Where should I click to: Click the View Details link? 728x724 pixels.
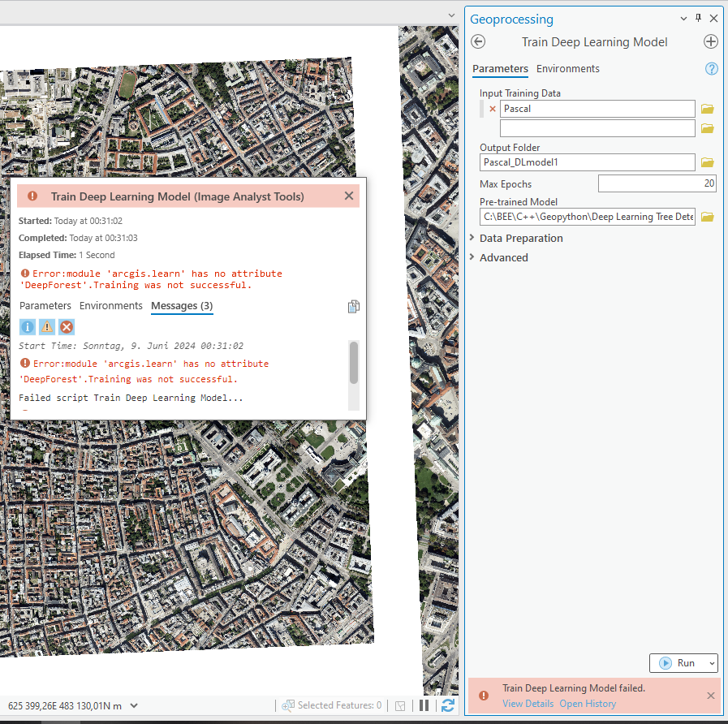pos(528,703)
